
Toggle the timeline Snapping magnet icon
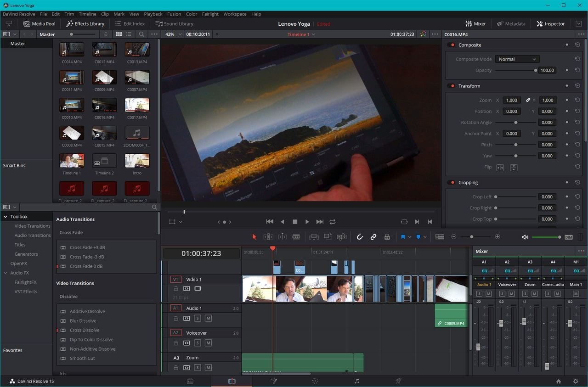coord(360,237)
